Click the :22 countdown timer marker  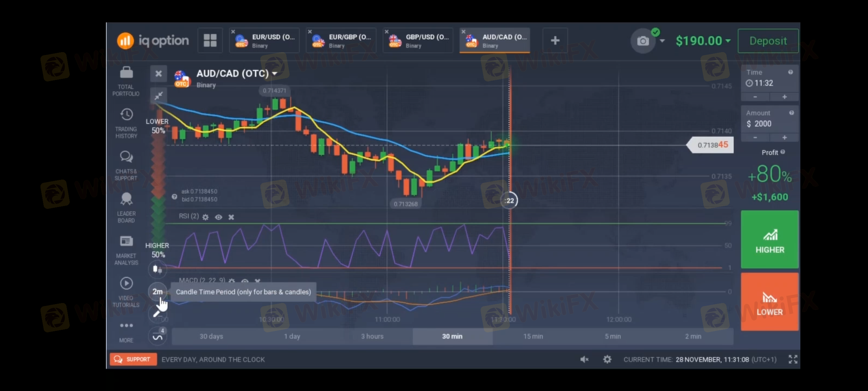pyautogui.click(x=509, y=201)
